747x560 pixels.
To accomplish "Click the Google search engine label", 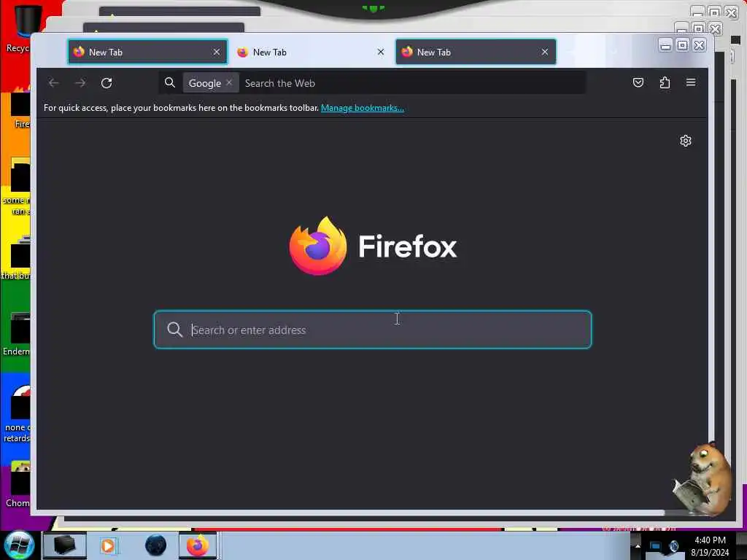I will [205, 83].
